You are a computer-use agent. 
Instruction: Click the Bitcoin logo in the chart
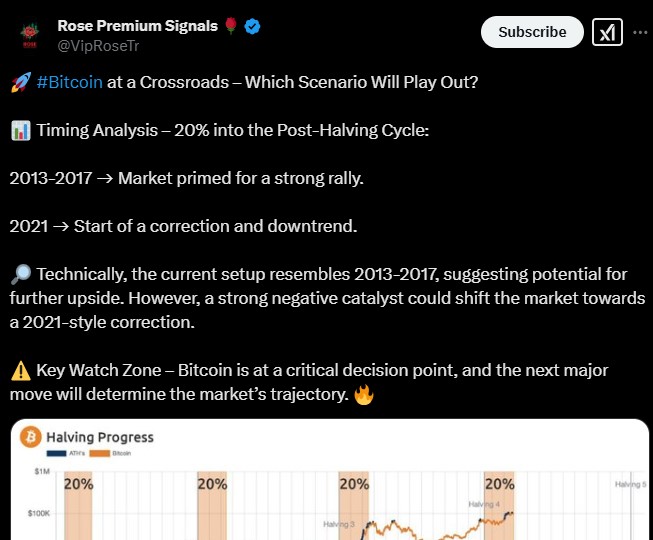pos(31,437)
